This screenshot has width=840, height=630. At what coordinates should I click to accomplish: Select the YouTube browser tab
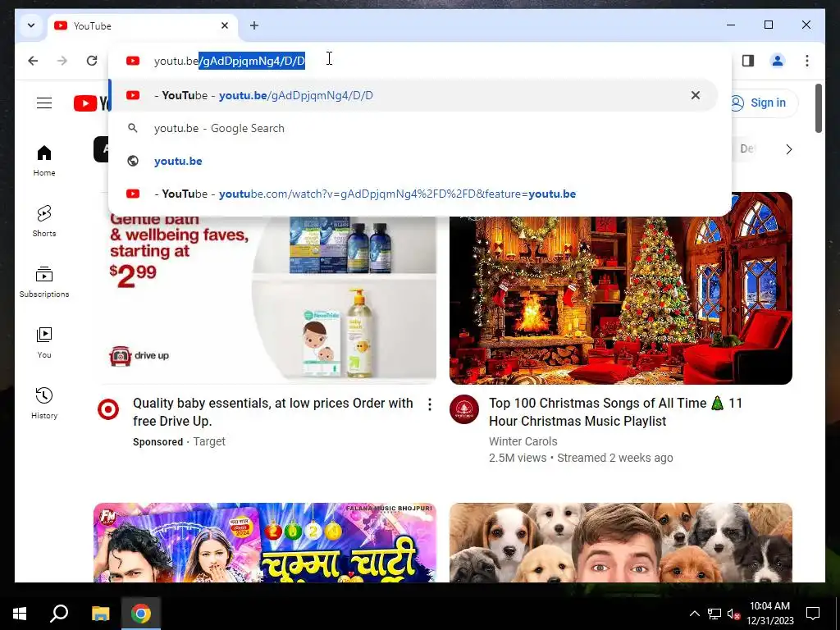(x=142, y=25)
